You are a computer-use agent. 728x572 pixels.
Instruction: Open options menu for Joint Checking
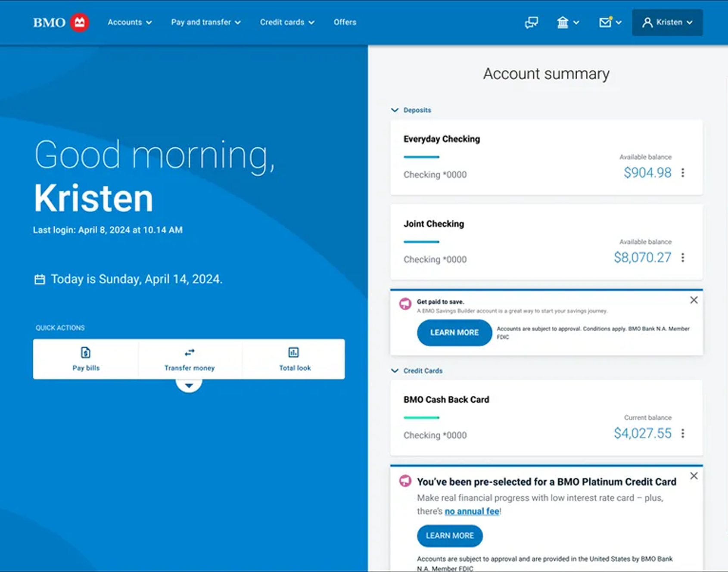click(683, 258)
